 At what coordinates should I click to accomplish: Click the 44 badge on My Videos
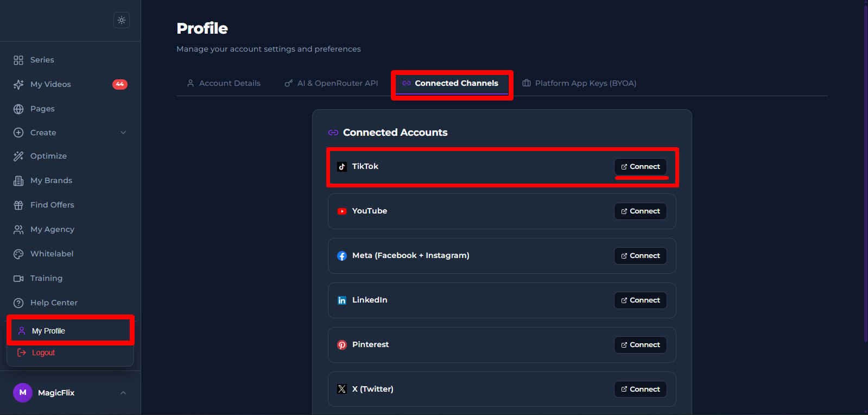(120, 84)
